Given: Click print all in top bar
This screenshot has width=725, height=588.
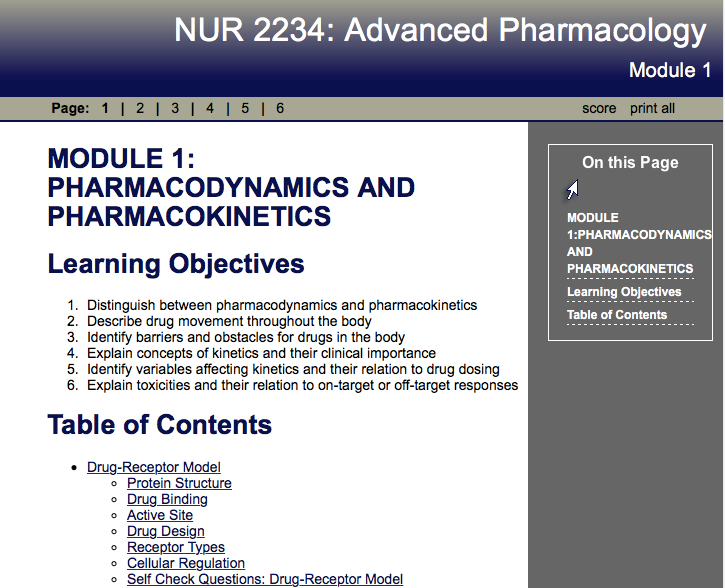Looking at the screenshot, I should pos(652,108).
